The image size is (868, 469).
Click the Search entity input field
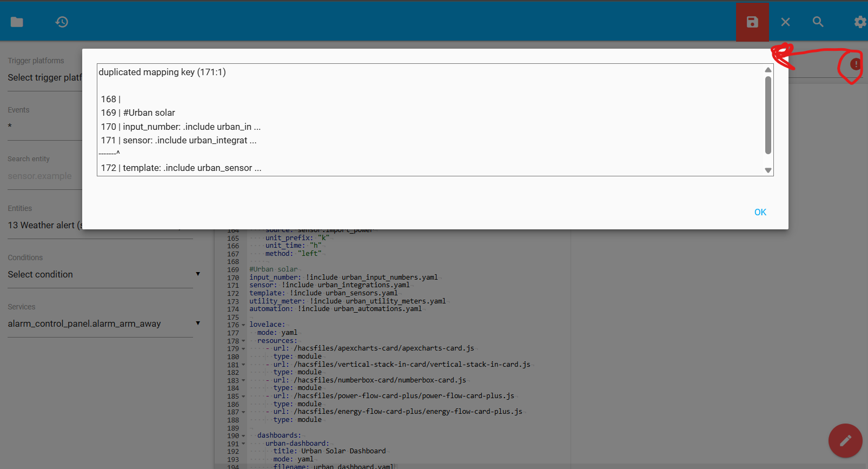[44, 176]
